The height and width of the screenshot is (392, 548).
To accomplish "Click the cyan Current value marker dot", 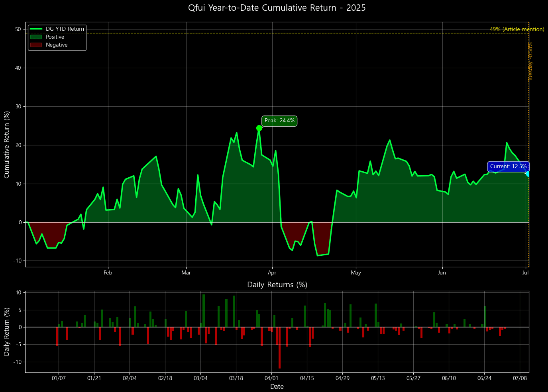I will click(528, 174).
